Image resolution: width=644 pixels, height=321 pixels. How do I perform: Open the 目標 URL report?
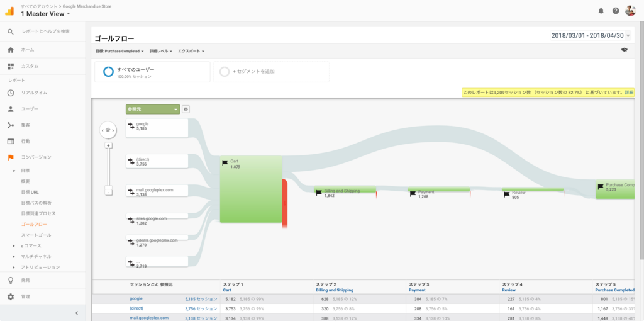[x=30, y=192]
